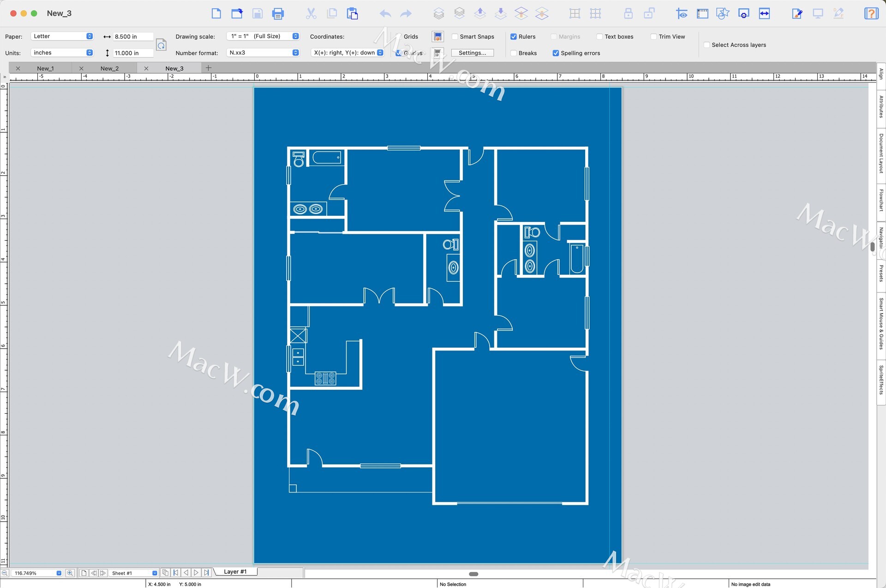Click the zoom out magnifier icon
The height and width of the screenshot is (588, 886).
(5, 573)
